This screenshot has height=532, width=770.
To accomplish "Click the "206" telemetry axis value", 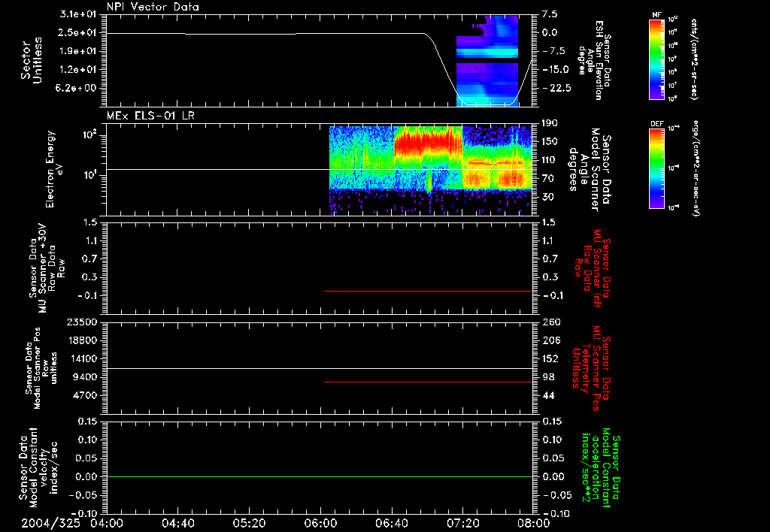I will coord(550,340).
